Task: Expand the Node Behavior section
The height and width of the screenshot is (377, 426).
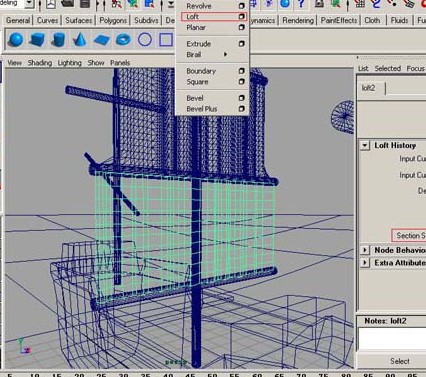Action: click(365, 250)
